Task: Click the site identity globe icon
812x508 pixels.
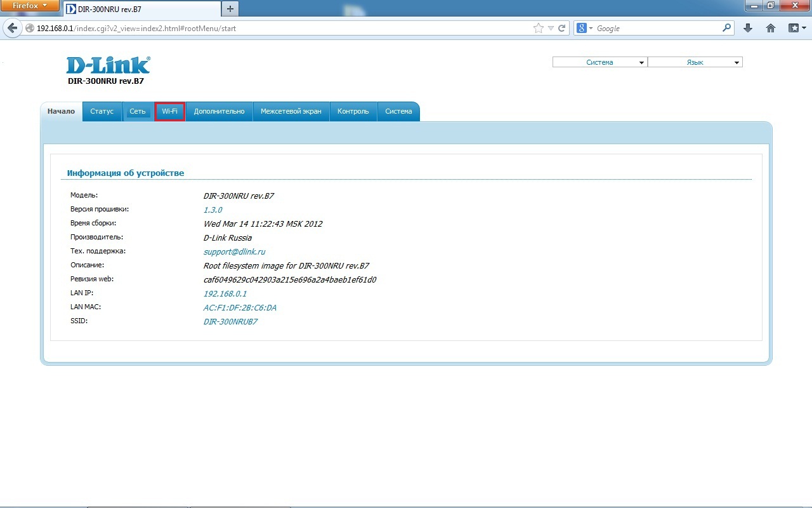Action: [29, 29]
